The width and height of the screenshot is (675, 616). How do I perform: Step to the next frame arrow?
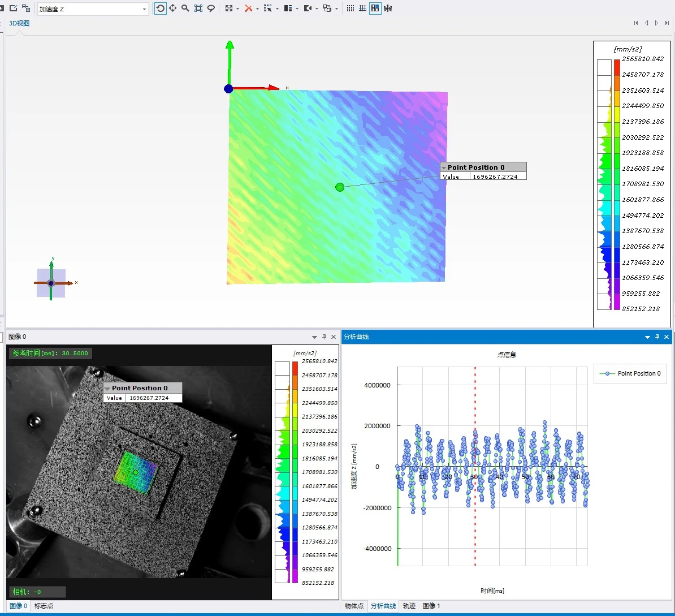tap(656, 23)
